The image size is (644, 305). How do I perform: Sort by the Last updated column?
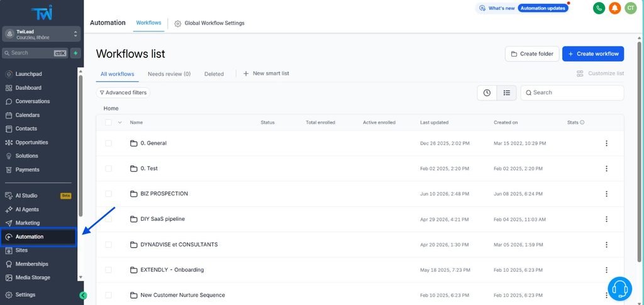tap(434, 123)
